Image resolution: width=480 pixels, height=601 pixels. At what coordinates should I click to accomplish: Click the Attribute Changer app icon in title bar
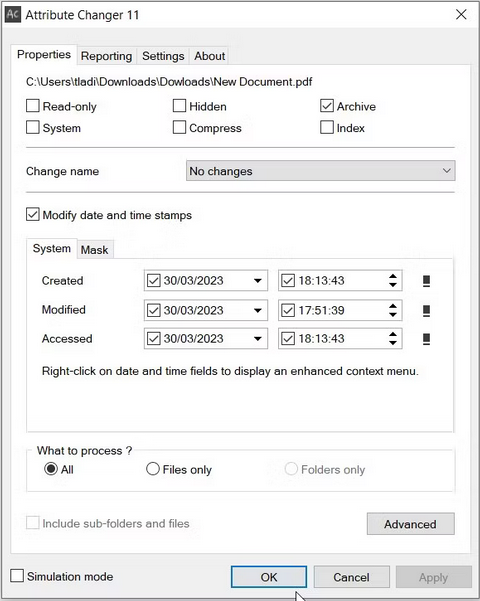[13, 15]
